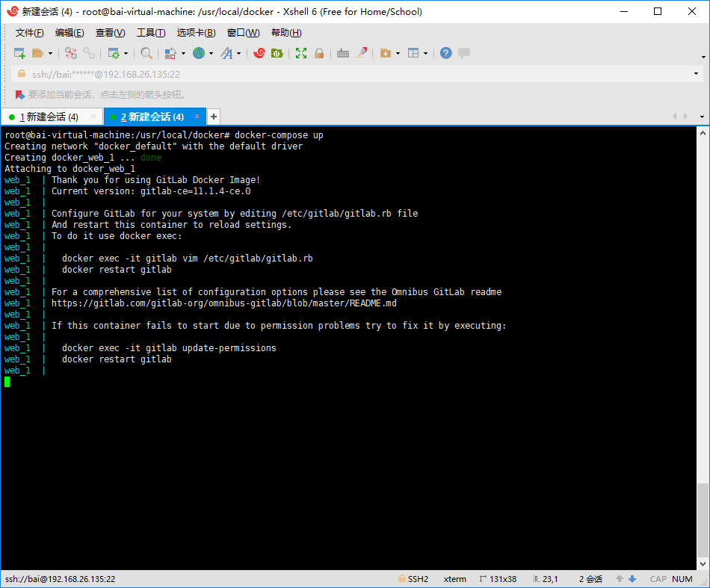Click the Open folder toolbar icon
Screen dimensions: 710x588
[x=37, y=53]
